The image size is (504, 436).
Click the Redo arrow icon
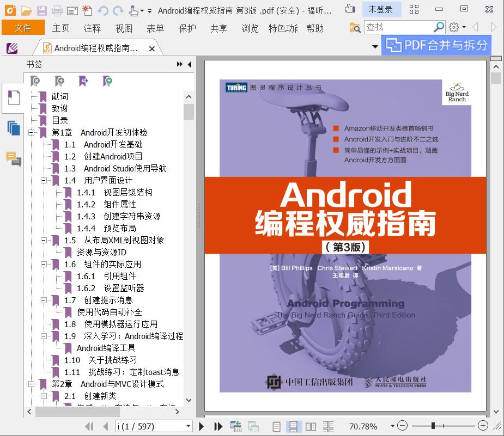(118, 10)
